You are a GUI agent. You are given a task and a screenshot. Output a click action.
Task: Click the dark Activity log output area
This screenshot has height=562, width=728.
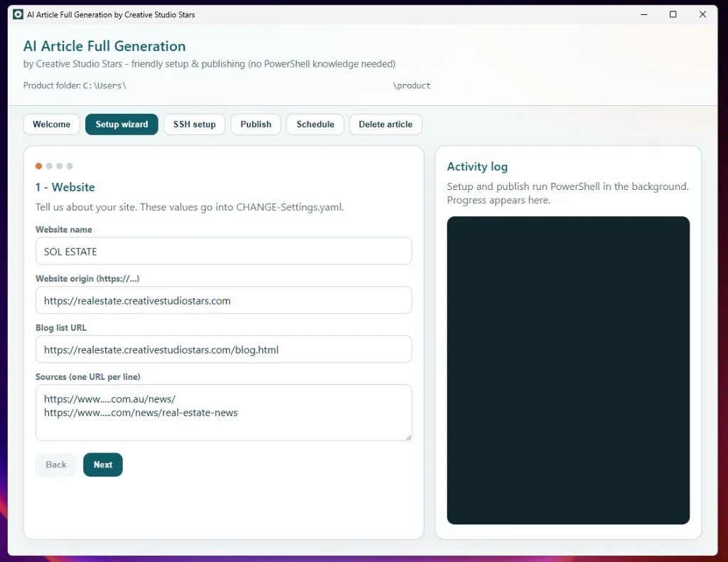(568, 370)
